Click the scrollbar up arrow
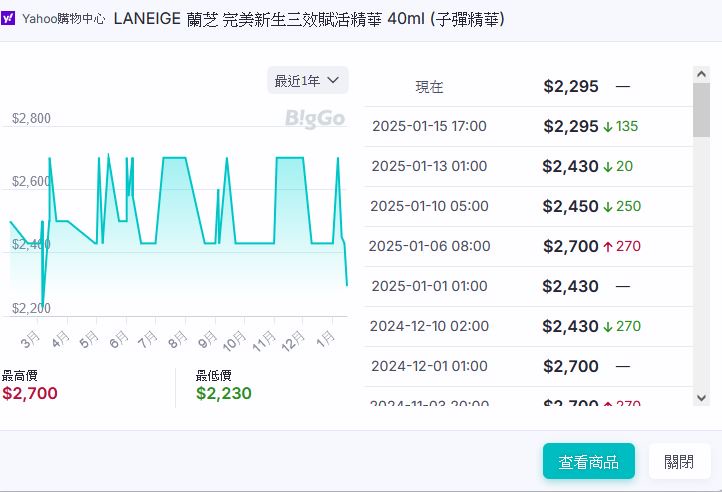 point(701,74)
